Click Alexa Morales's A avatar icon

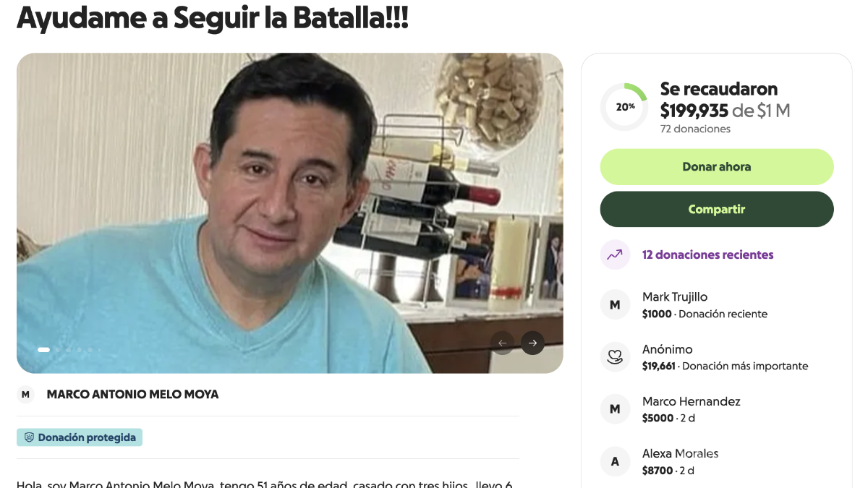pyautogui.click(x=615, y=461)
